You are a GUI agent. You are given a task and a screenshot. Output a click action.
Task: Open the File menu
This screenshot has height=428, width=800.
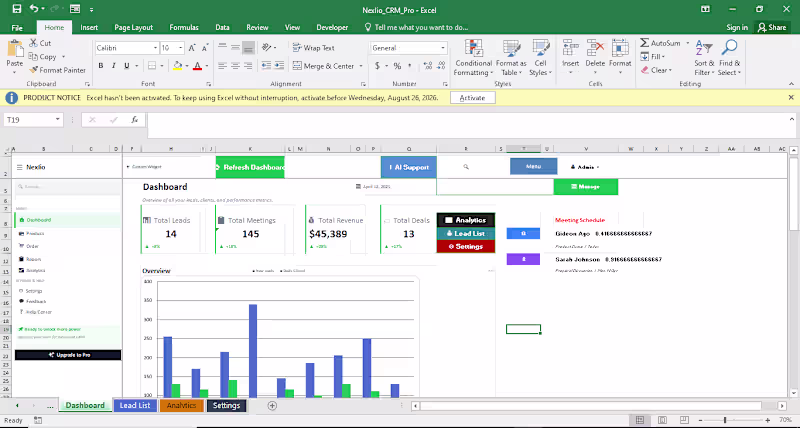[17, 28]
